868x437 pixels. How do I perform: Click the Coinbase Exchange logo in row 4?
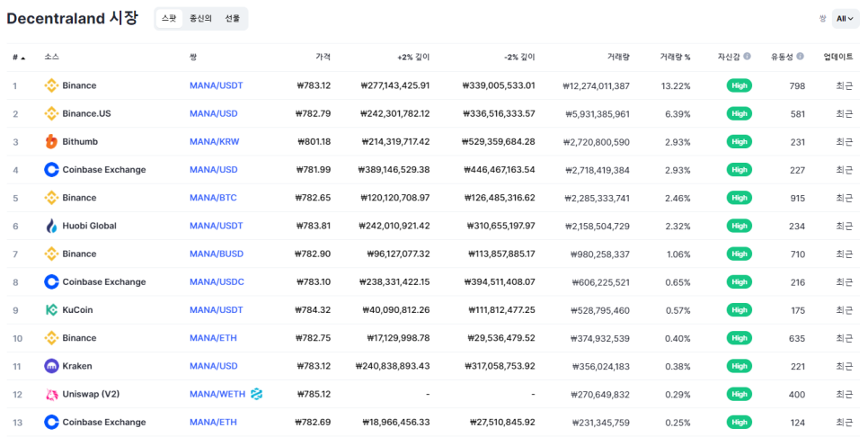51,169
